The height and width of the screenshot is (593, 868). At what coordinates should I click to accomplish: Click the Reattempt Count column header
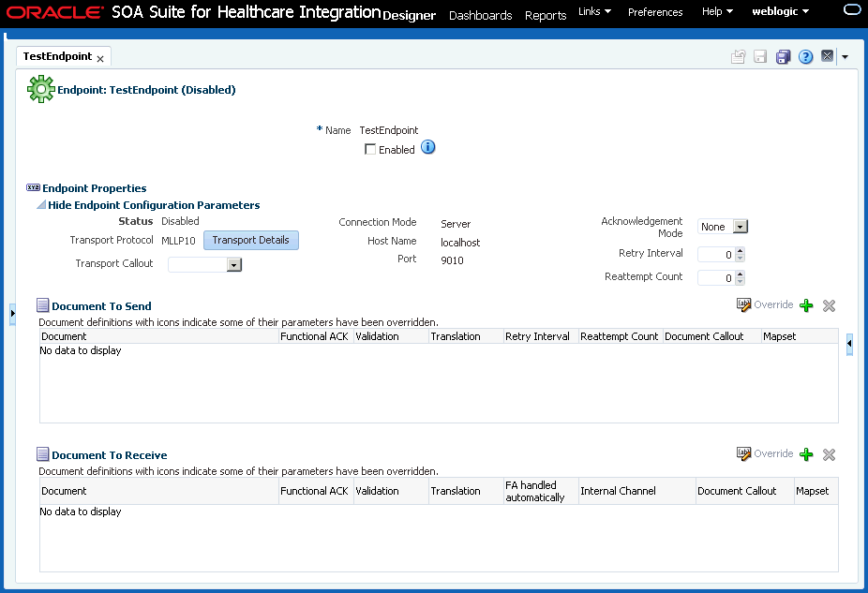coord(620,336)
